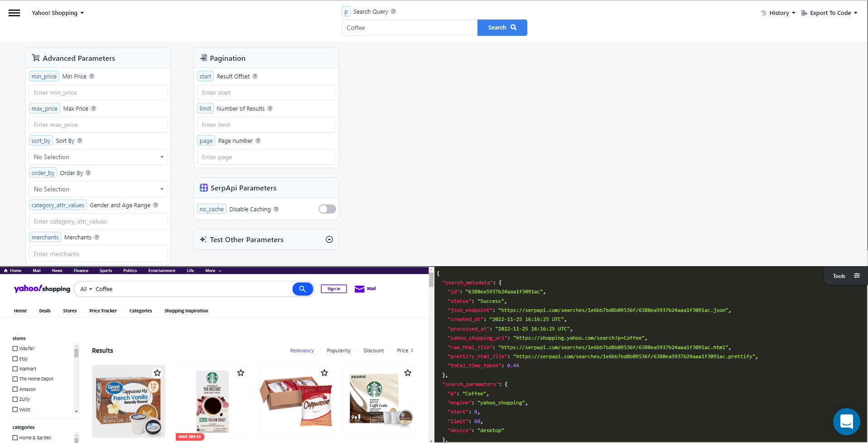Open the History dropdown
868x443 pixels.
pos(778,13)
